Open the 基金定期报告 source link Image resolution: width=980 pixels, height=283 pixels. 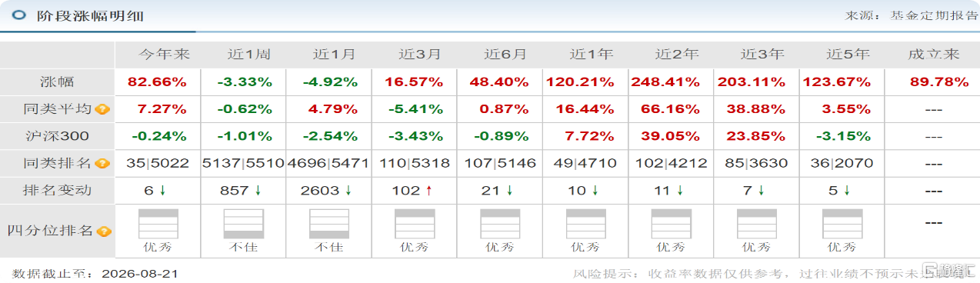[934, 15]
